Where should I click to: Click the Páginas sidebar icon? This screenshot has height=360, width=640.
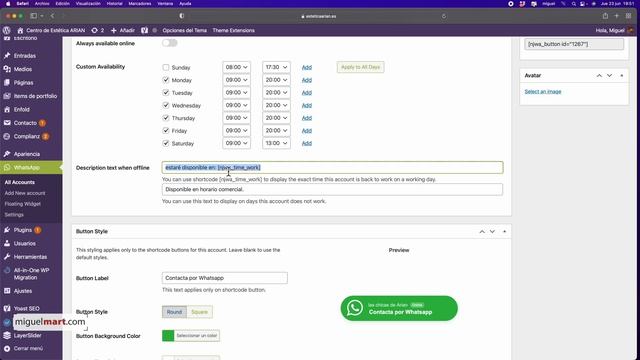[x=7, y=82]
